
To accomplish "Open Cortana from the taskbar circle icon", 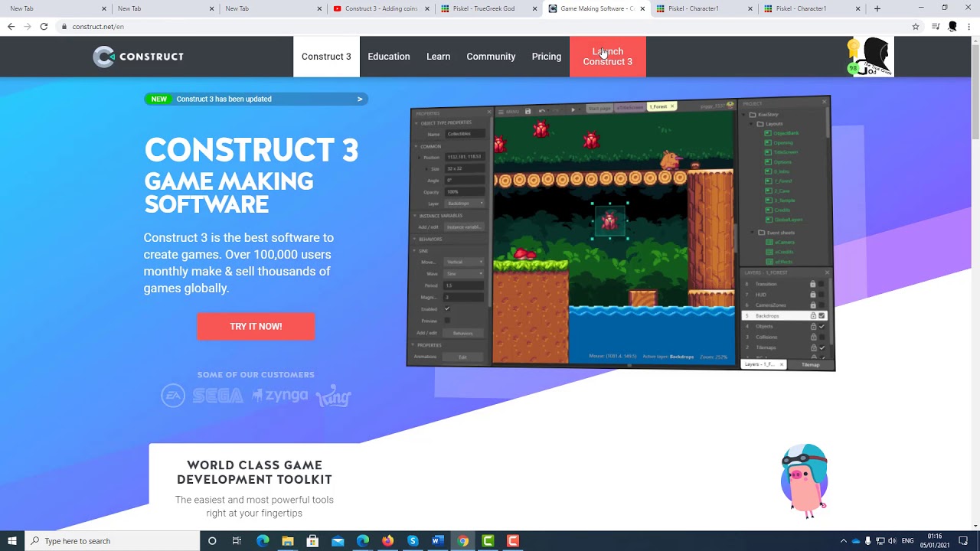I will pyautogui.click(x=212, y=541).
